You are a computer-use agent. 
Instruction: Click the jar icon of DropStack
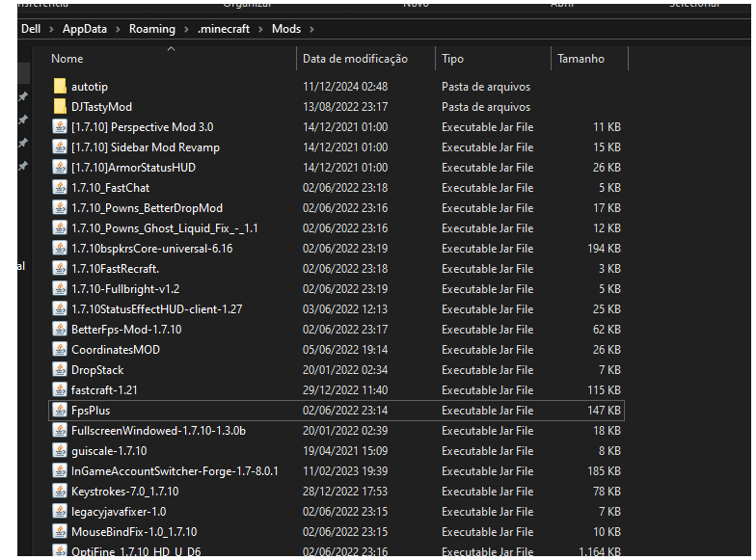click(60, 370)
